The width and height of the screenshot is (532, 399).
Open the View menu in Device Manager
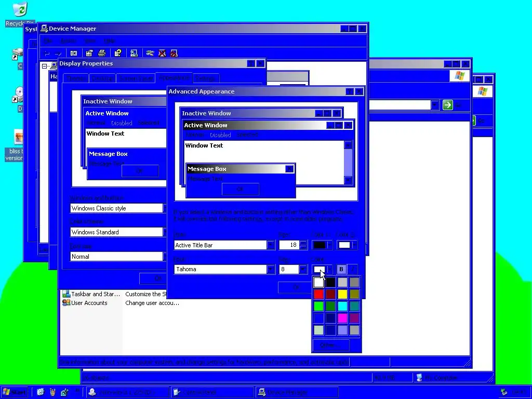point(90,41)
